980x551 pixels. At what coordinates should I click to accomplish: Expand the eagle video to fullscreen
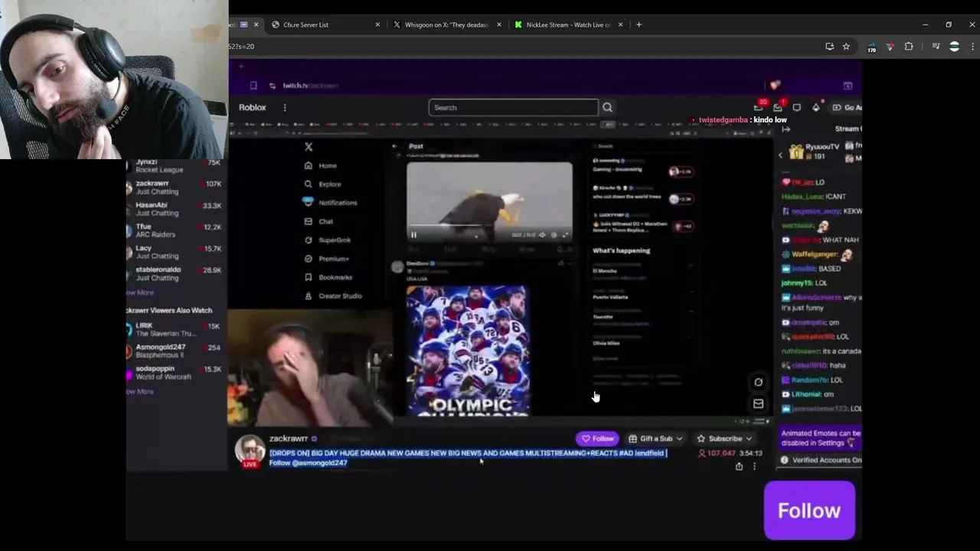(566, 235)
